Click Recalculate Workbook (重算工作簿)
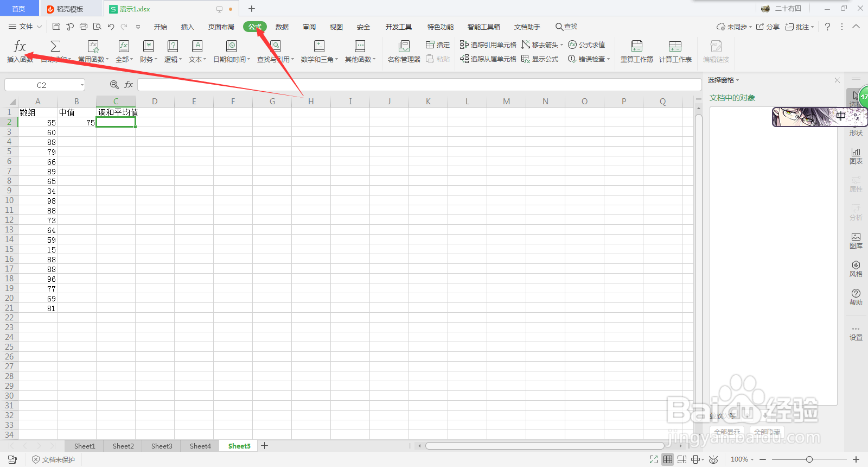868x467 pixels. point(637,52)
